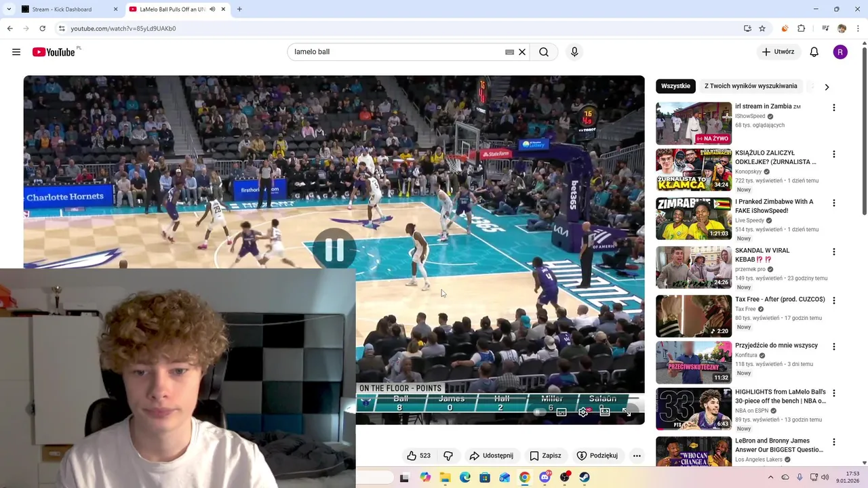The width and height of the screenshot is (868, 488).
Task: Open File Explorer from the taskbar
Action: pyautogui.click(x=445, y=477)
